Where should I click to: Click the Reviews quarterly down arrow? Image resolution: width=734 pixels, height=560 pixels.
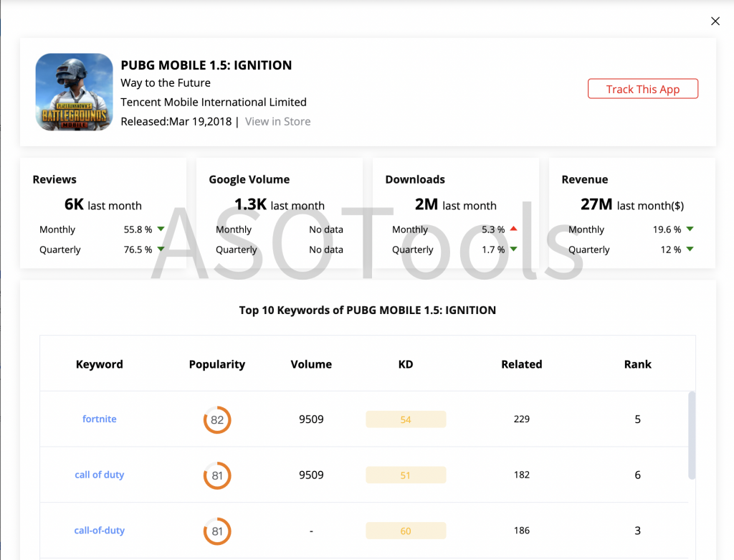(x=161, y=249)
